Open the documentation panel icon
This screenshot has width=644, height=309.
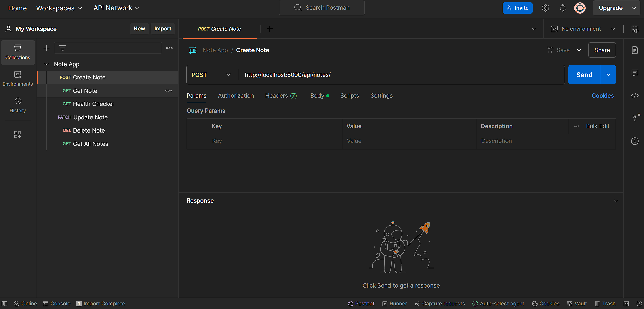635,50
